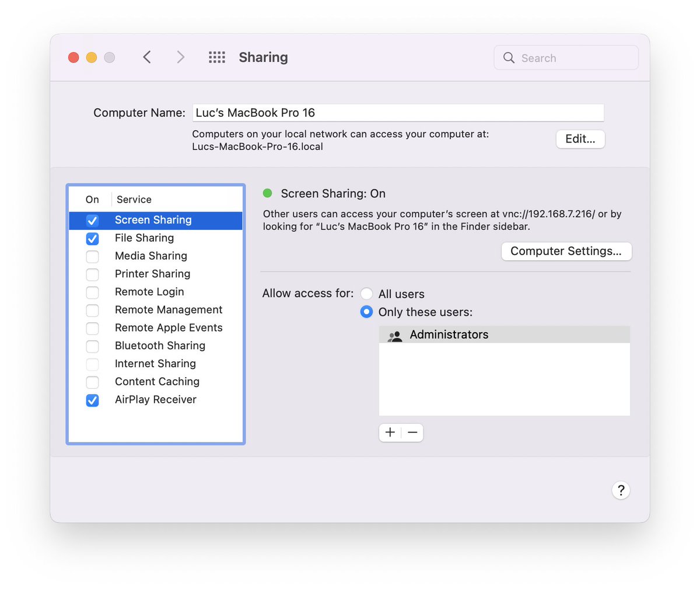The width and height of the screenshot is (700, 589).
Task: Click the forward navigation arrow
Action: [180, 57]
